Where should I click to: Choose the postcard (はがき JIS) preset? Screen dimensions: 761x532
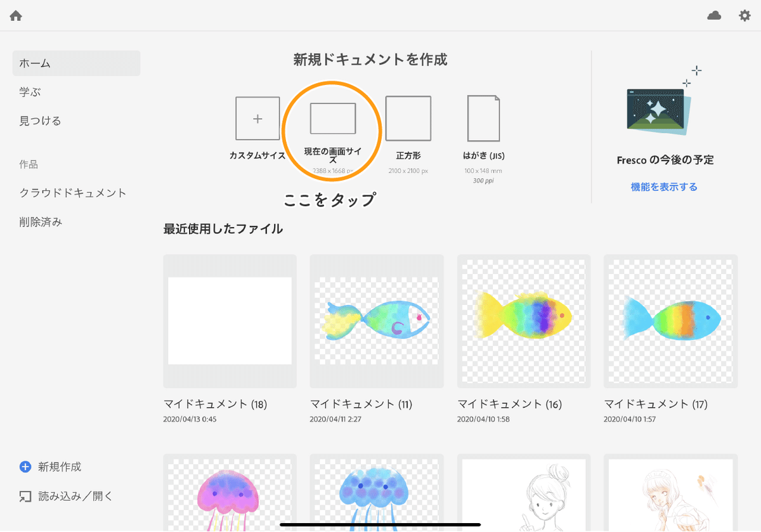click(x=483, y=119)
